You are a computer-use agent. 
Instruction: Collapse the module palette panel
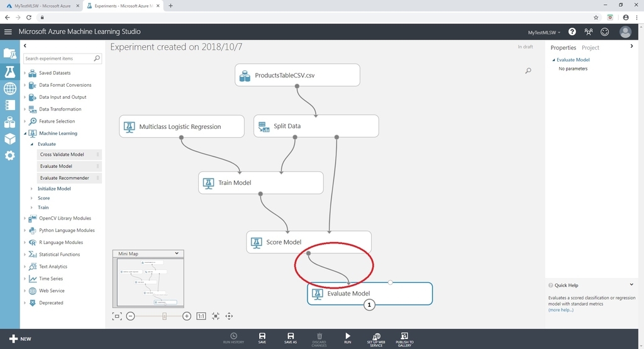pyautogui.click(x=25, y=45)
